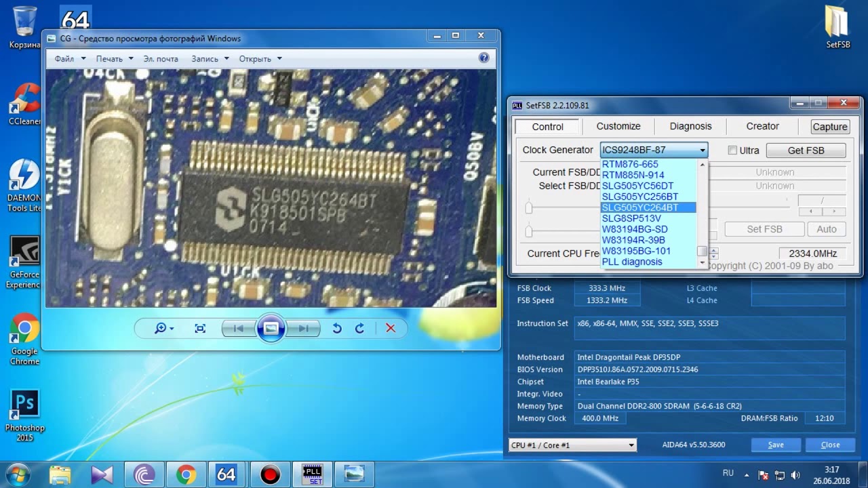Screen dimensions: 868x488
Task: Open network status icon in system tray
Action: [x=780, y=475]
